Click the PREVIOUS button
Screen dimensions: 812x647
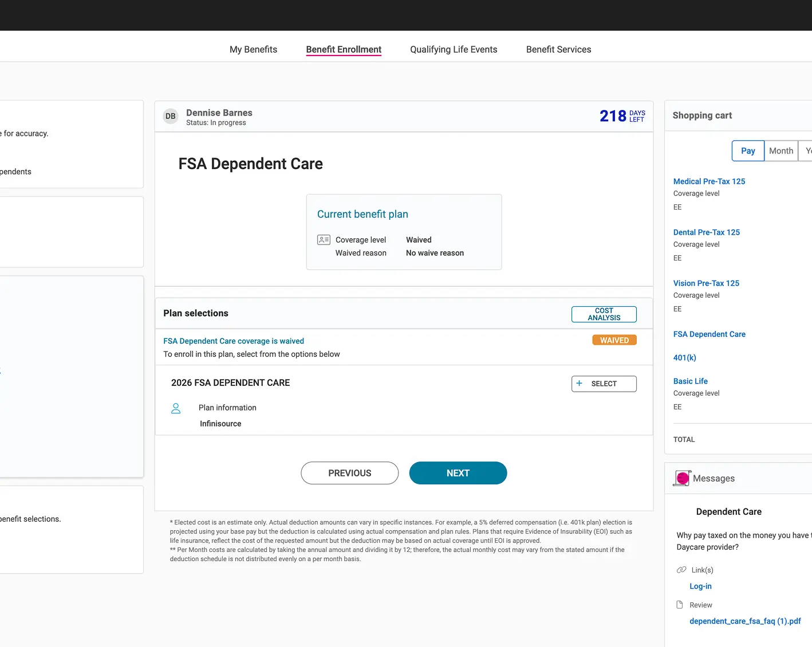coord(349,473)
